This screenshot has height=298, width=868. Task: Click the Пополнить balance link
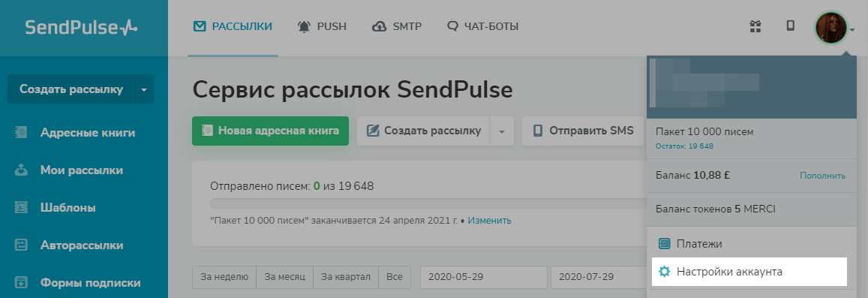[x=822, y=176]
